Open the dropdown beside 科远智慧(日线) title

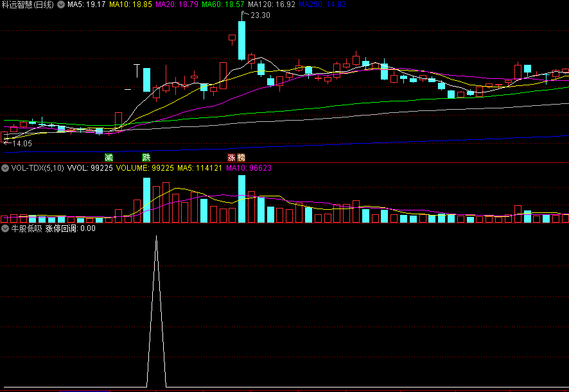61,4
